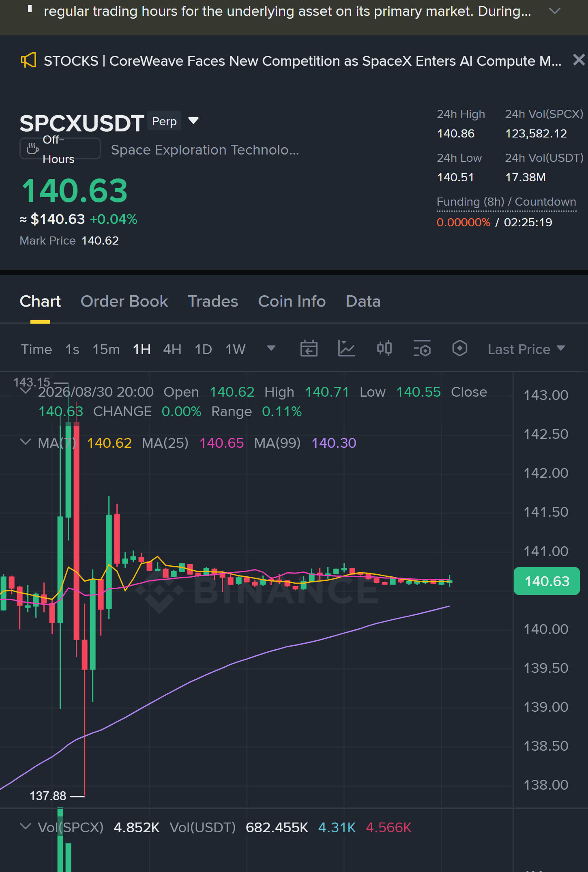This screenshot has width=588, height=872.
Task: Click the 24h Low value 140.51
Action: pos(455,177)
